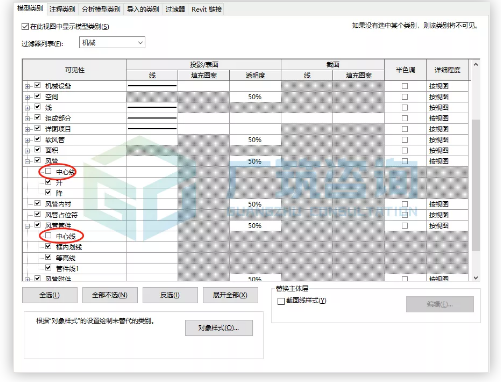Click detail level cell for 风管内衬

pyautogui.click(x=447, y=204)
